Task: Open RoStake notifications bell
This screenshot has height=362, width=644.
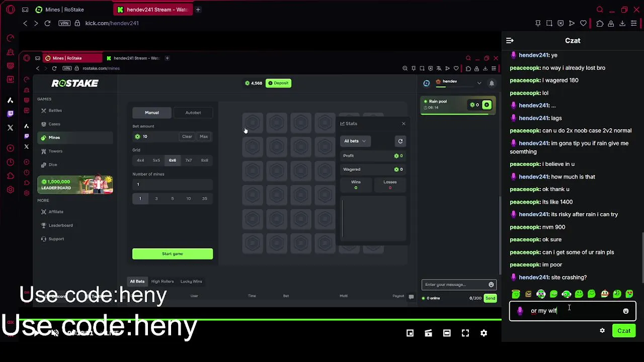Action: coord(492,83)
